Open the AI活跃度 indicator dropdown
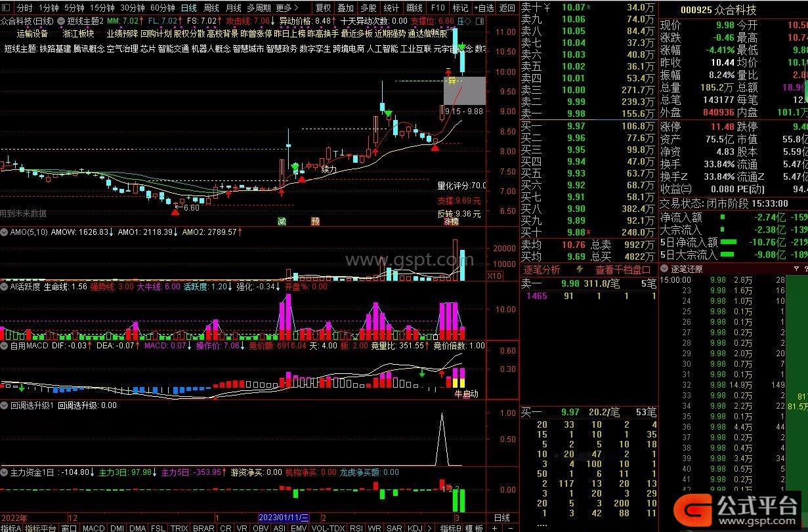This screenshot has height=532, width=808. click(x=5, y=287)
